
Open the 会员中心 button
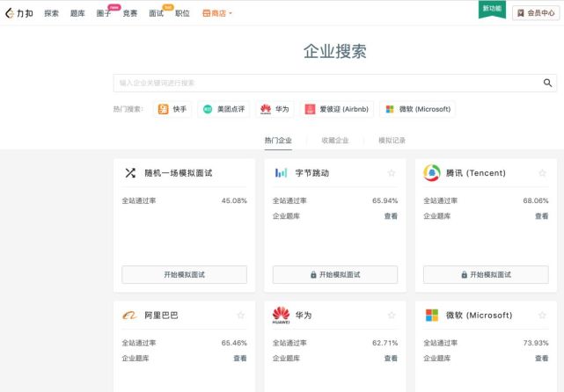(x=536, y=13)
